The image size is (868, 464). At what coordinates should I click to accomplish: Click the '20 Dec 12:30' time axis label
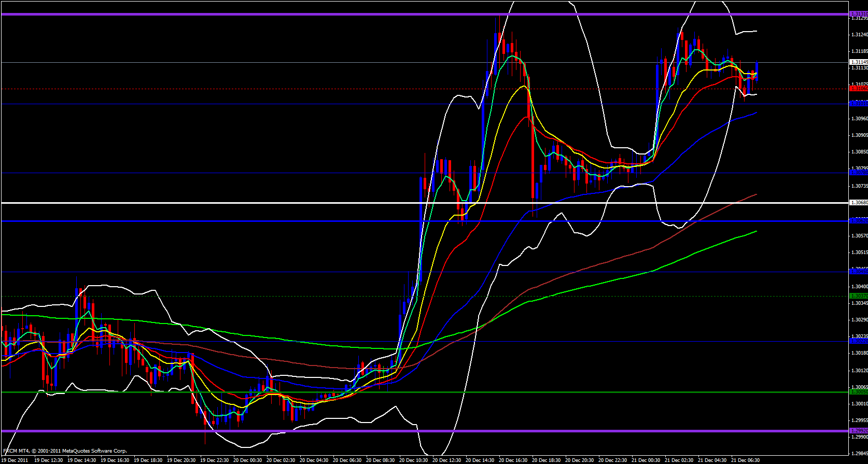(x=446, y=460)
